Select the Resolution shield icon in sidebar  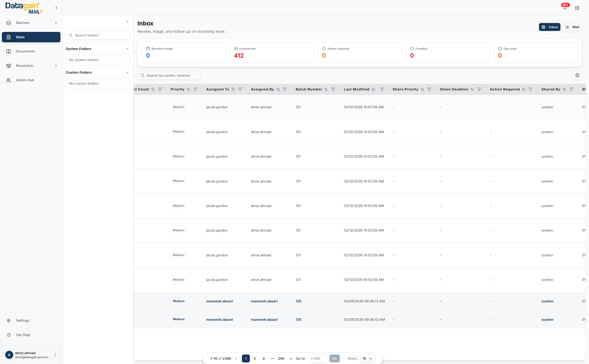tap(9, 66)
